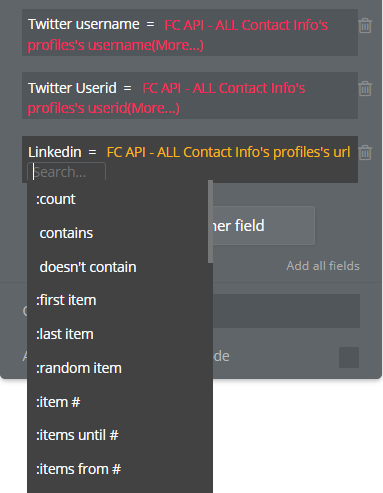383x493 pixels.
Task: Edit the Linkedin profiles's url expression
Action: [228, 152]
